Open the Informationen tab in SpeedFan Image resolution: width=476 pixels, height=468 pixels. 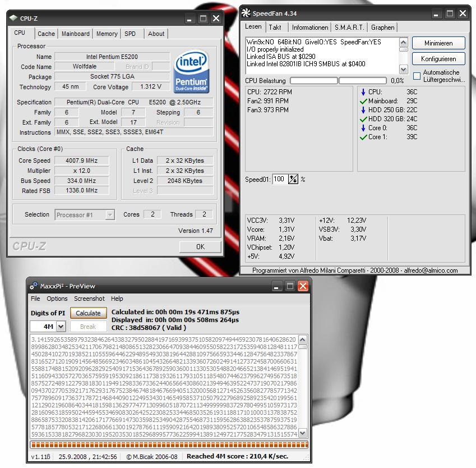click(x=310, y=27)
